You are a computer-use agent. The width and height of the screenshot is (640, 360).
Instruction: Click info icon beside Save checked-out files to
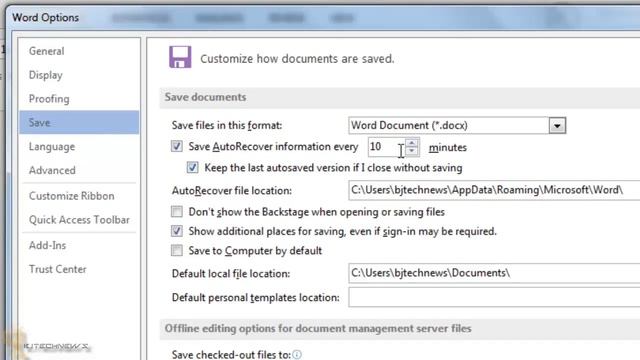tap(297, 355)
